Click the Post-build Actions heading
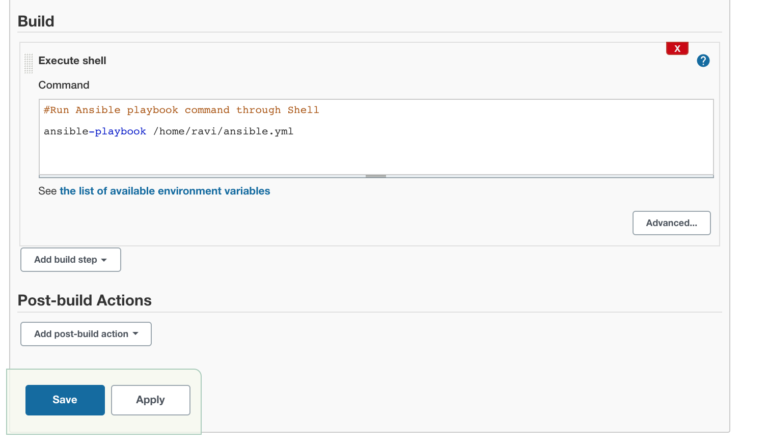The width and height of the screenshot is (768, 446). [x=85, y=300]
